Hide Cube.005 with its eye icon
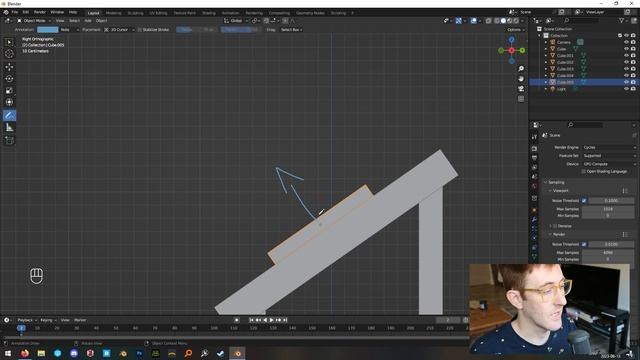Viewport: 640px width, 360px height. 626,82
